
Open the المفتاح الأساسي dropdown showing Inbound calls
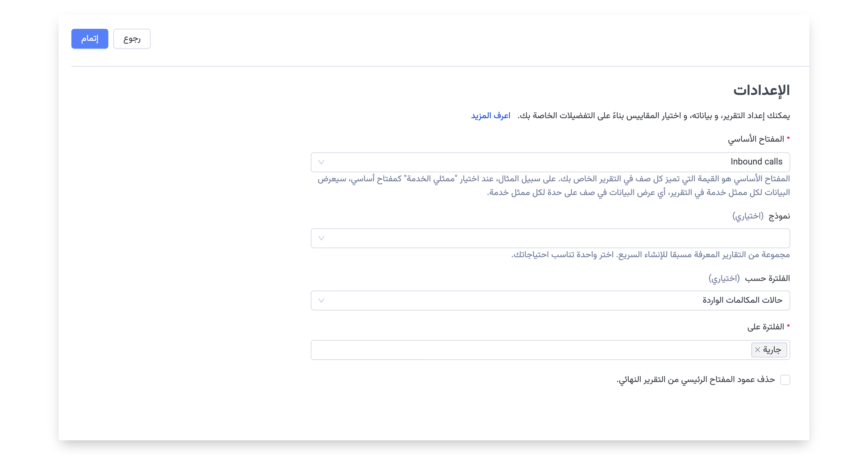pos(550,162)
